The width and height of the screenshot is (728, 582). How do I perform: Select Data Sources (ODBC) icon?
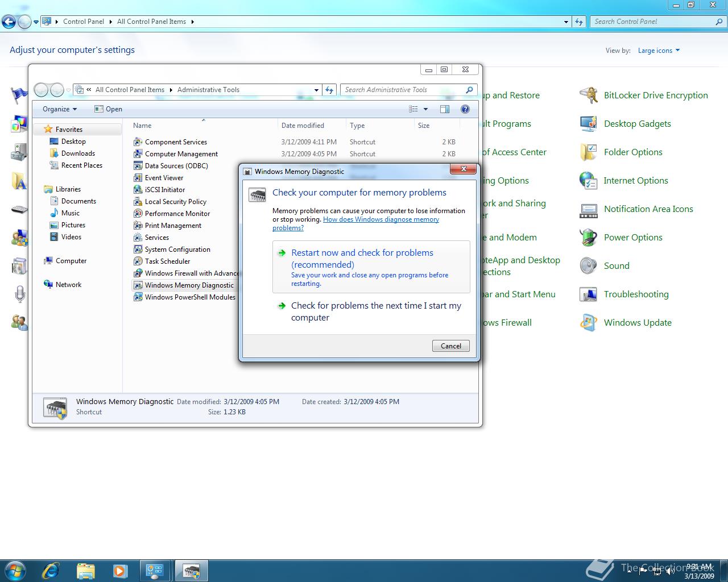tap(138, 165)
